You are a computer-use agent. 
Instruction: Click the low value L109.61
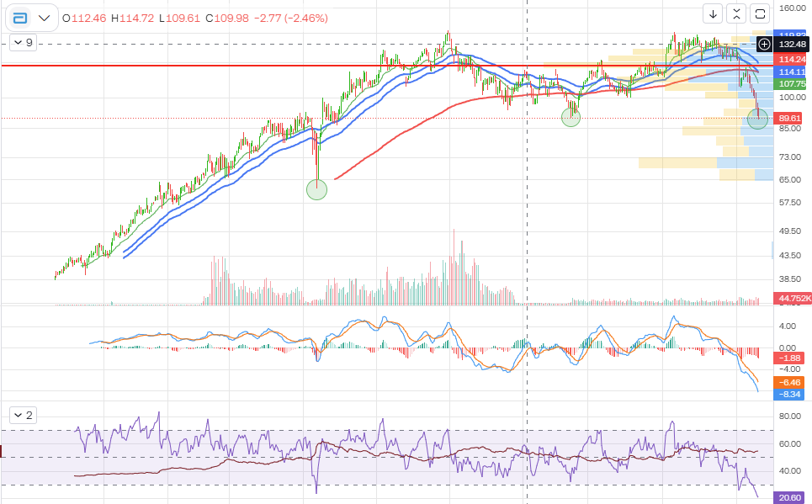click(179, 19)
